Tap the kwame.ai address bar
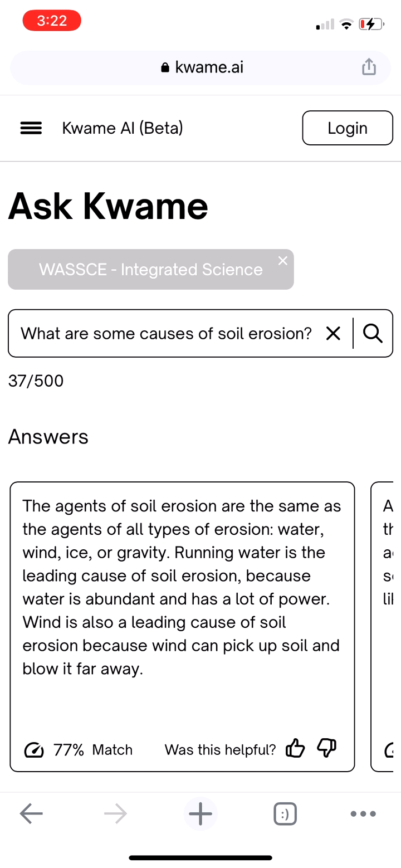 [200, 68]
